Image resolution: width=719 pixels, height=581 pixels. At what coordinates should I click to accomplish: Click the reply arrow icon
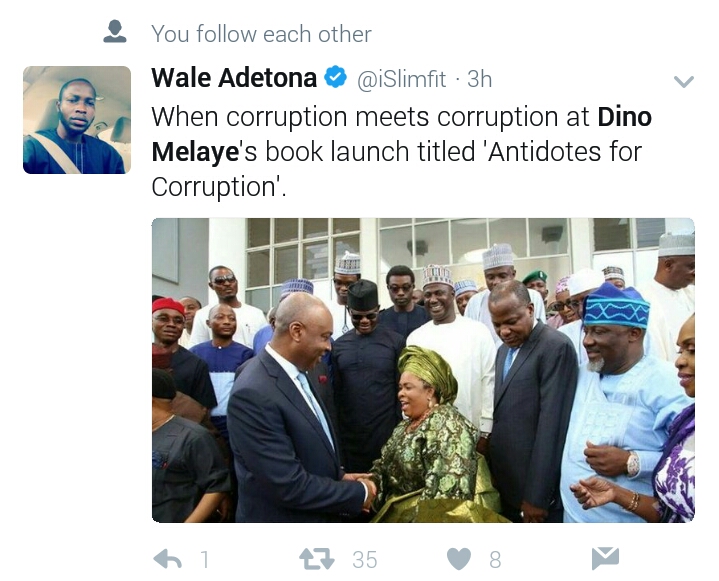[167, 559]
